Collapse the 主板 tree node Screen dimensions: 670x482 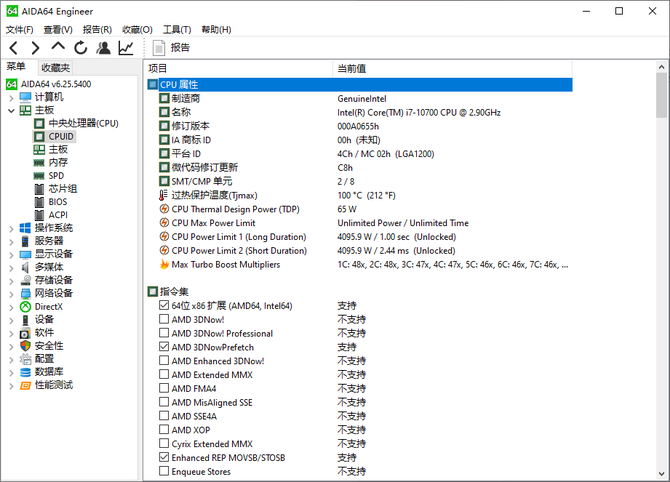[x=11, y=111]
